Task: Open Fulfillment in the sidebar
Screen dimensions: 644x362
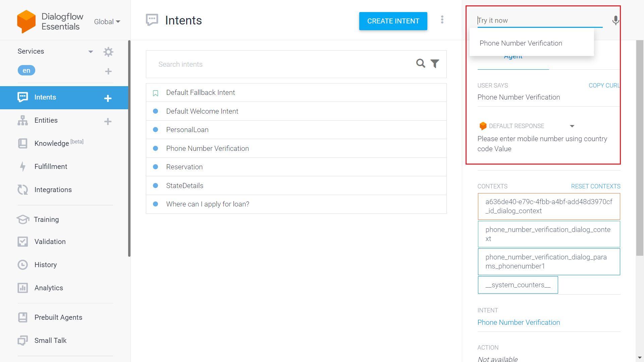Action: 51,167
